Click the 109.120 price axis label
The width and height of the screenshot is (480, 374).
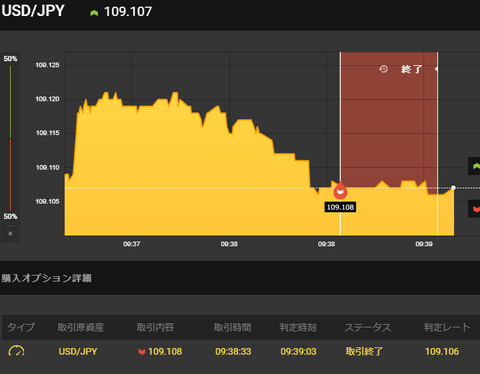47,99
